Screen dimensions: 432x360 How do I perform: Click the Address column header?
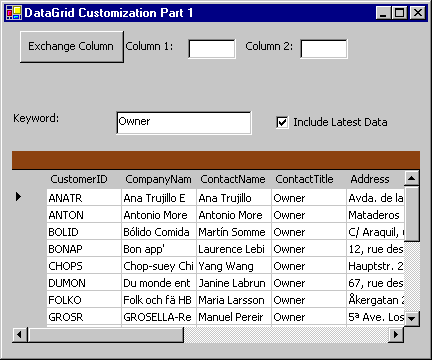[x=375, y=179]
